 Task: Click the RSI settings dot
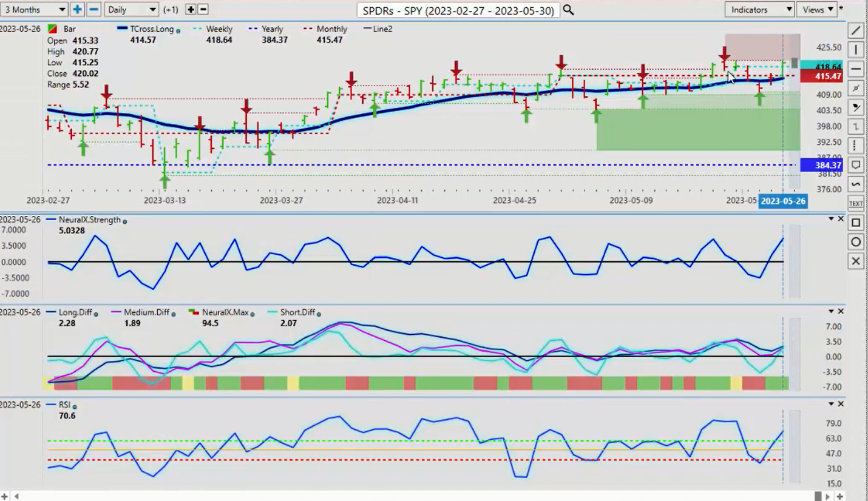click(x=75, y=406)
